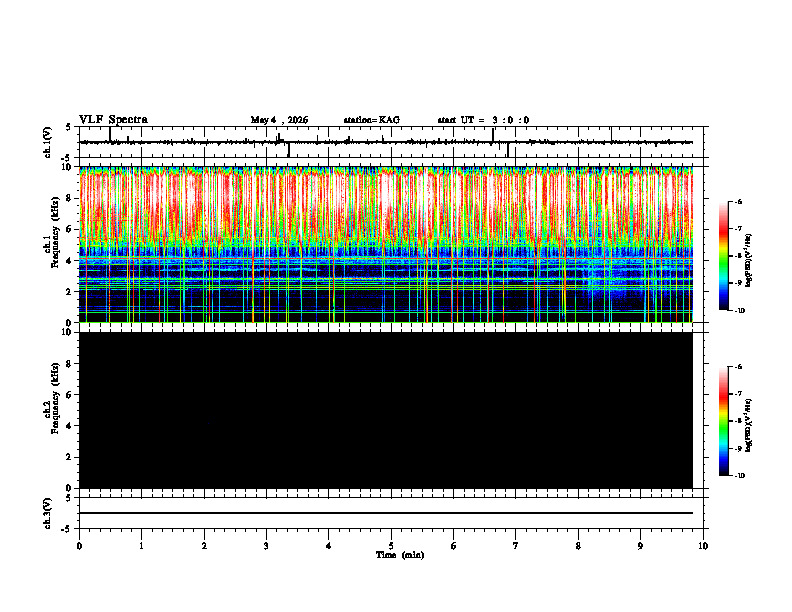Click the start UT time label
The width and height of the screenshot is (792, 612).
coord(483,120)
